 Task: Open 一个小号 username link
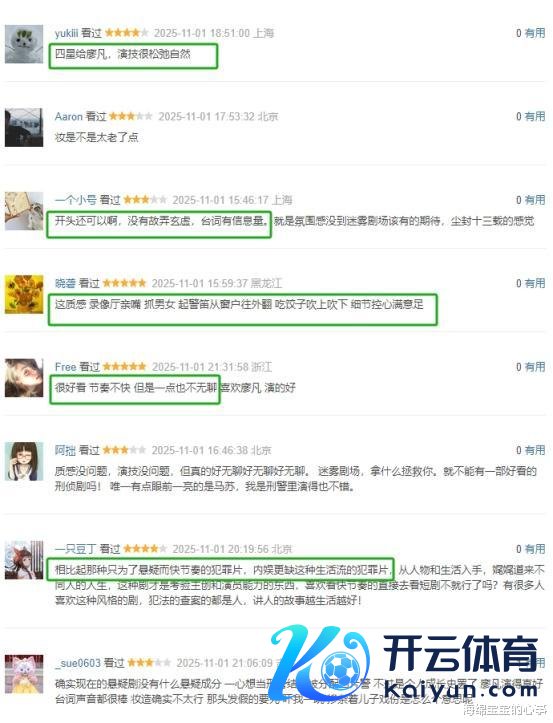(x=76, y=200)
